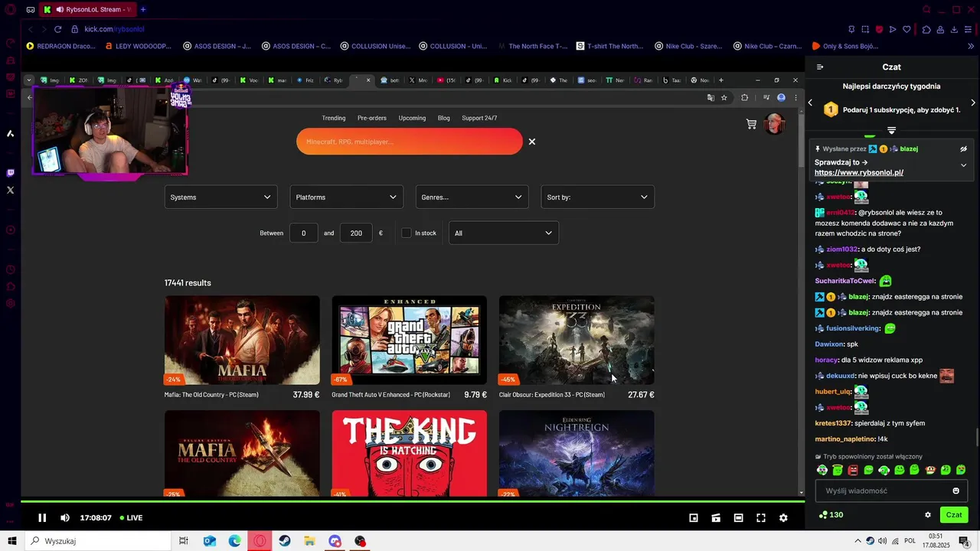The width and height of the screenshot is (980, 551).
Task: Open the T-shirt The North bookmark
Action: [610, 46]
